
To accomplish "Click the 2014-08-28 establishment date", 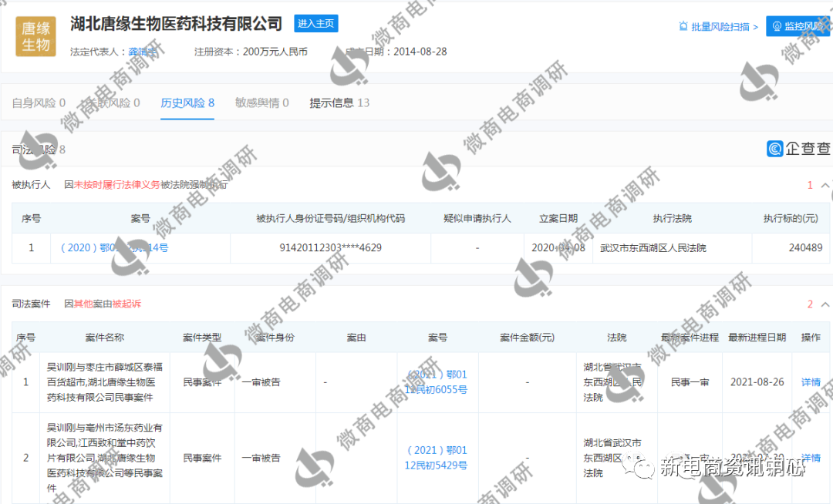I will (420, 52).
